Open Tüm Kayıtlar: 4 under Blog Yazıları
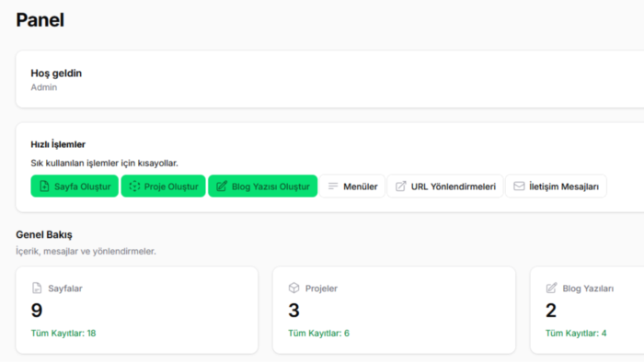Screen dimensions: 644x362 (576, 334)
